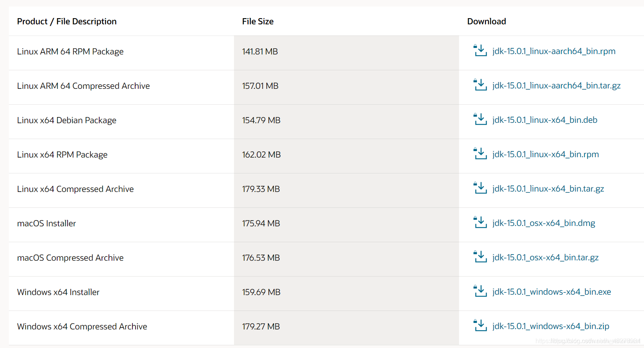Open jdk-15.0.1_windows-x64_bin.zip link
This screenshot has width=644, height=348.
coord(551,326)
